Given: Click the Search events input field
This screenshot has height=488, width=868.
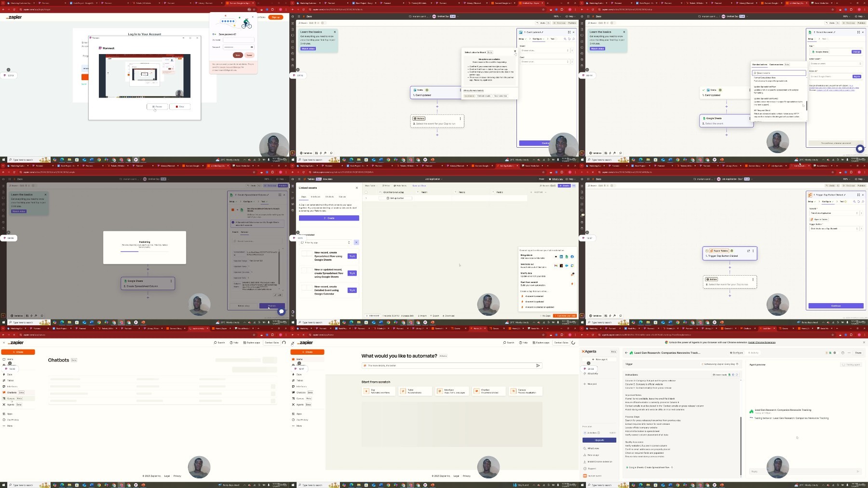Looking at the screenshot, I should [x=779, y=73].
